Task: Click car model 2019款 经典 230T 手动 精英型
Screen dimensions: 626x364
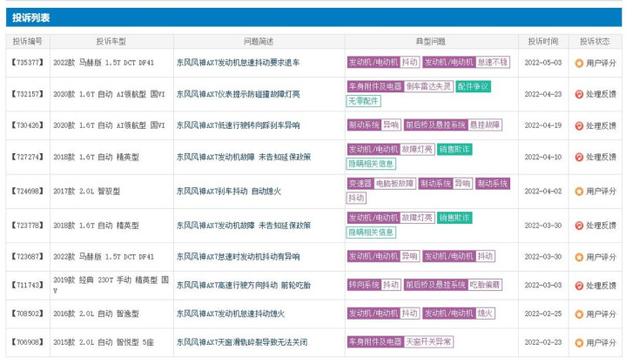Action: point(111,285)
